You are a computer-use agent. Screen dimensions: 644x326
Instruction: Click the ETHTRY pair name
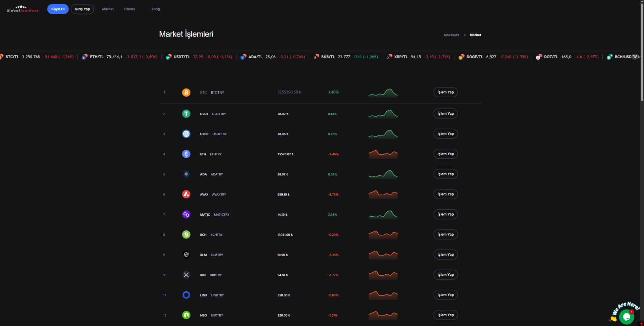tap(216, 154)
